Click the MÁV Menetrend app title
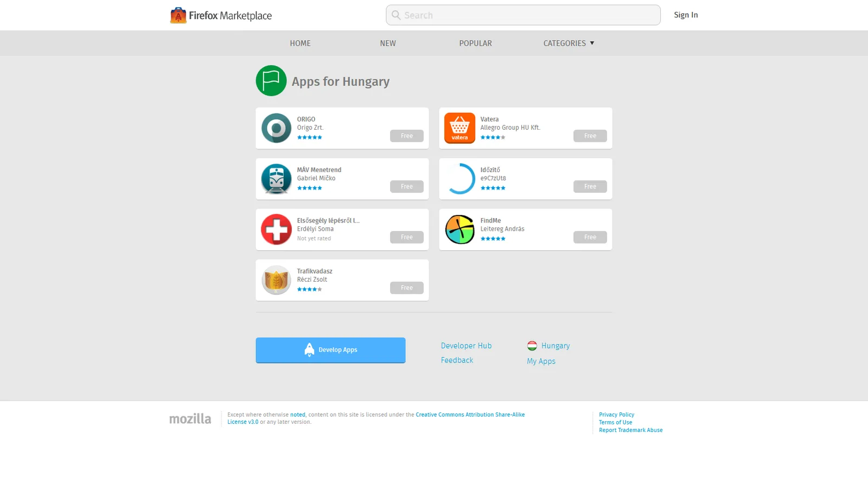Viewport: 868px width, 477px height. coord(319,170)
